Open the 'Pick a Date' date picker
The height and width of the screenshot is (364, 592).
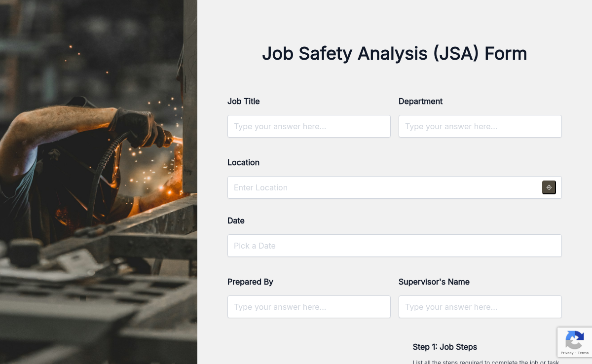point(394,246)
